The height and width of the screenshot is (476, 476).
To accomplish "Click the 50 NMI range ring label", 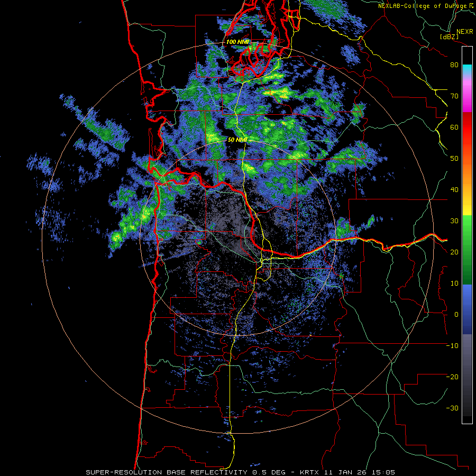I will pos(237,140).
